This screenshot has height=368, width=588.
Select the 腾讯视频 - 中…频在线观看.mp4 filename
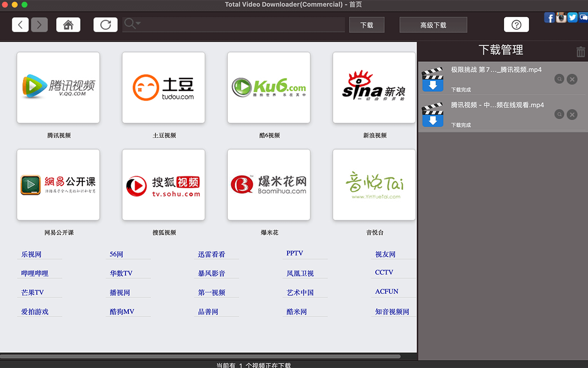497,105
